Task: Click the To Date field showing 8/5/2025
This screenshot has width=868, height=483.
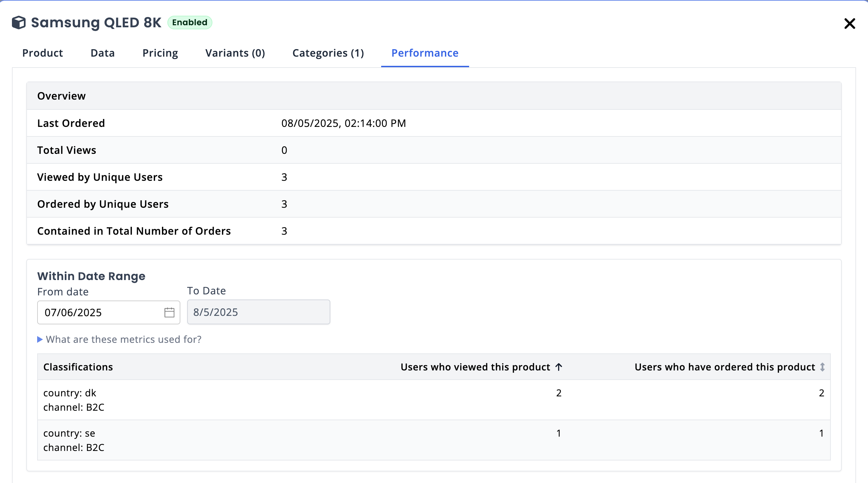Action: pos(258,312)
